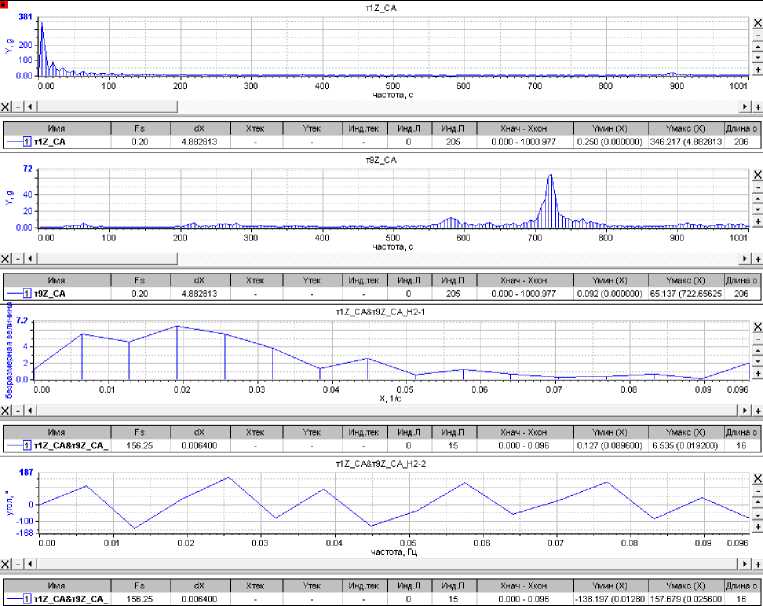
Task: Click the up arrow beside the т9Z_CA graph
Action: coord(758,199)
